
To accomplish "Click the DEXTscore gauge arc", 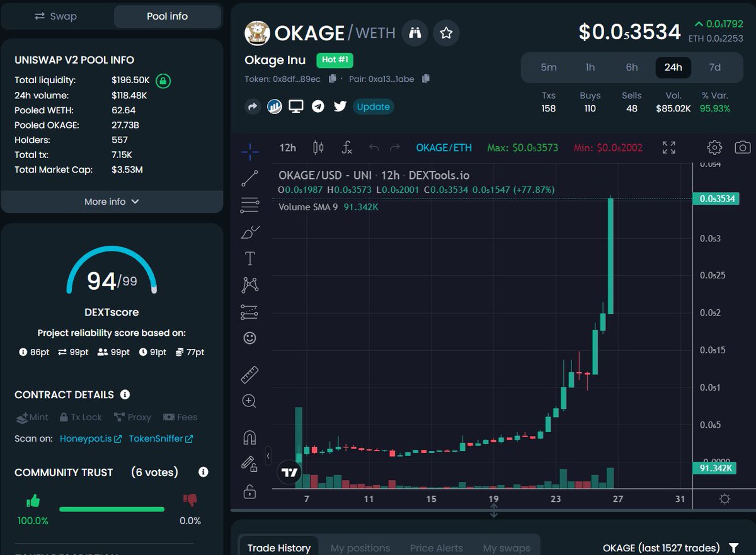I will pos(112,270).
